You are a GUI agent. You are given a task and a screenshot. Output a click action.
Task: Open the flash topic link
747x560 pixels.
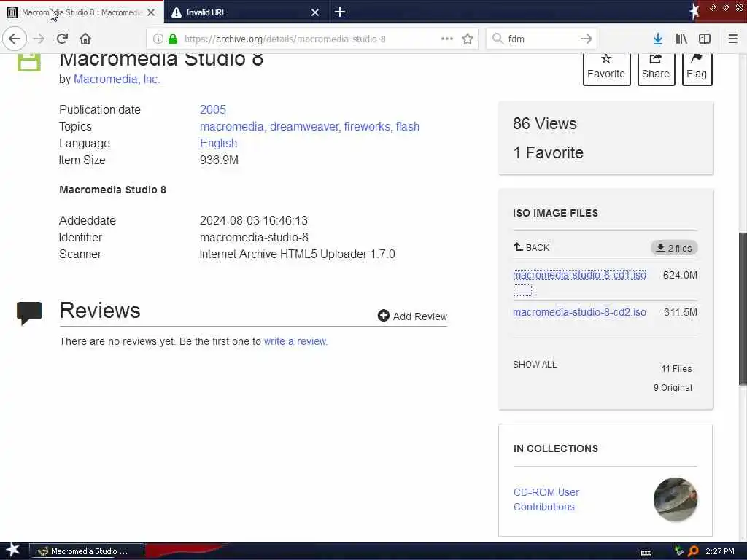pyautogui.click(x=407, y=126)
